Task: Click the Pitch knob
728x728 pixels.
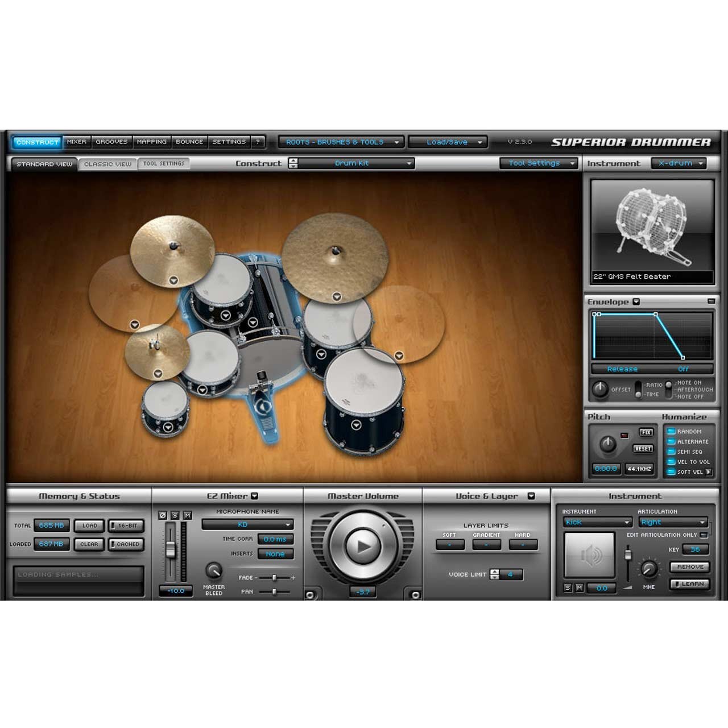Action: (x=608, y=444)
